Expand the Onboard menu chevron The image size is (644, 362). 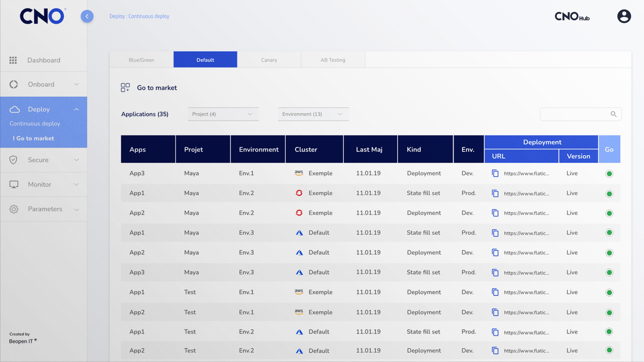[76, 84]
